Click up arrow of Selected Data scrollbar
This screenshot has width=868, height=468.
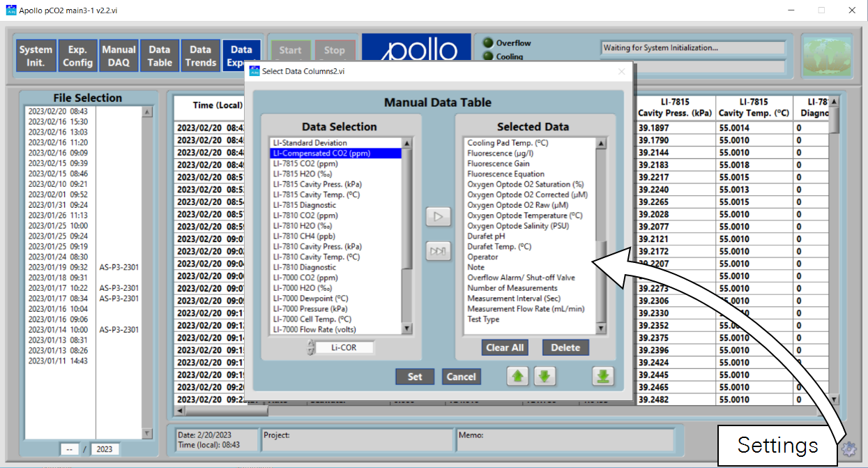coord(602,143)
